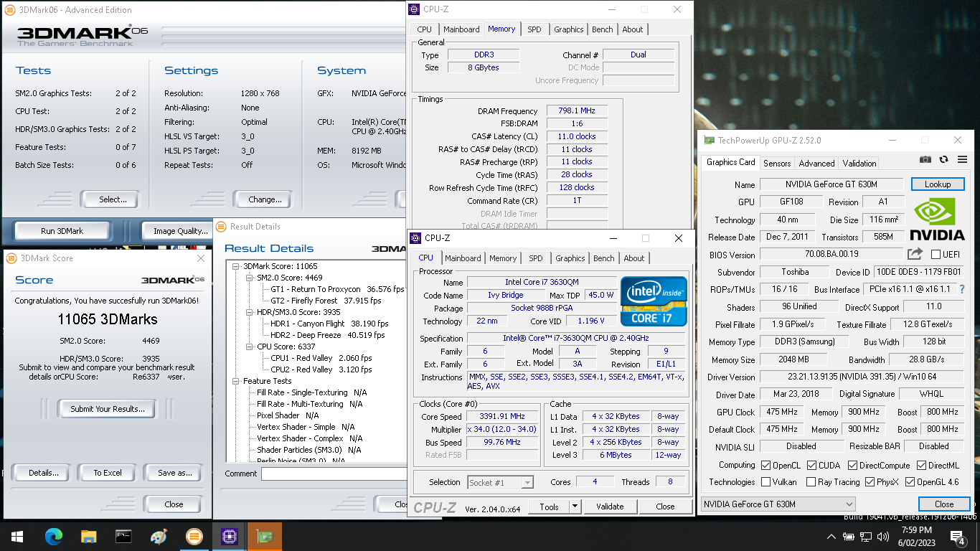This screenshot has height=551, width=980.
Task: Click the To Excel button
Action: [x=108, y=473]
